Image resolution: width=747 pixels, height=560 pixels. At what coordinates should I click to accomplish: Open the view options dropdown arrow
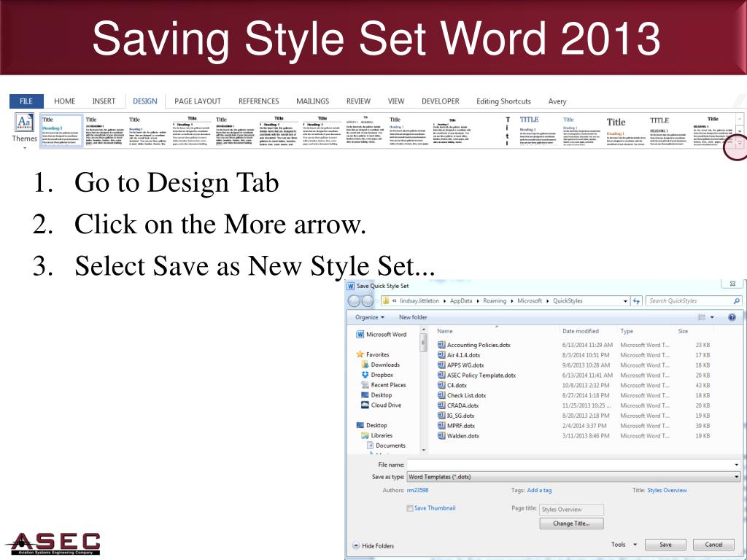[712, 317]
